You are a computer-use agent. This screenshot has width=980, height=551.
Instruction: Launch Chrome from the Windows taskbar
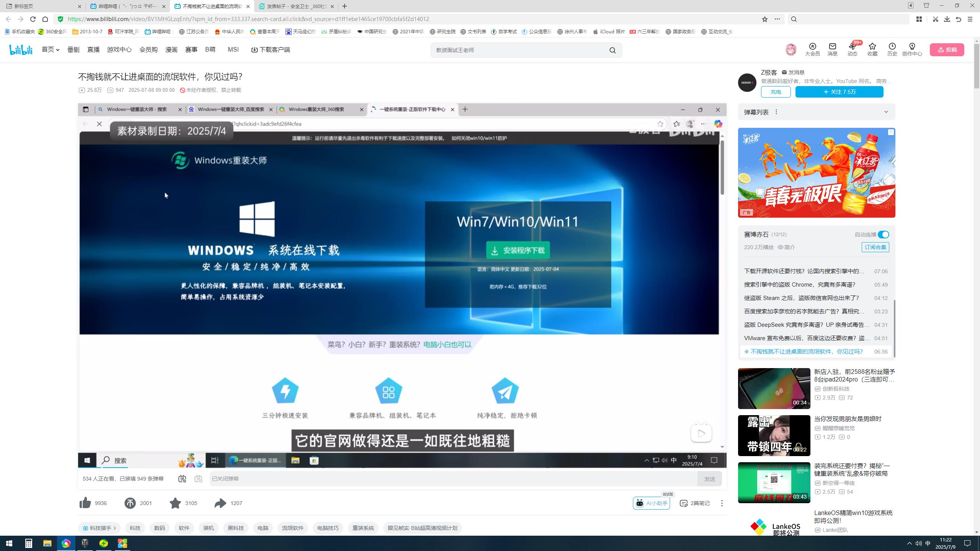click(66, 543)
